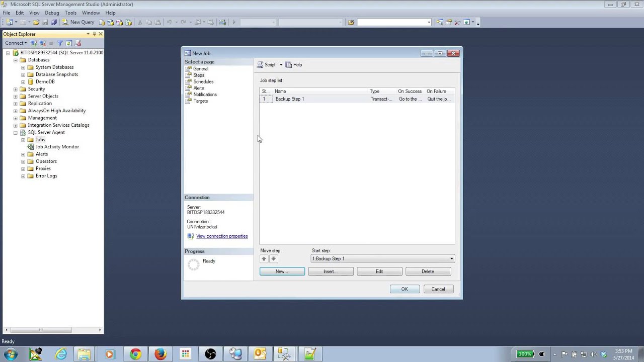Image resolution: width=644 pixels, height=362 pixels.
Task: Select the General page
Action: click(x=201, y=69)
